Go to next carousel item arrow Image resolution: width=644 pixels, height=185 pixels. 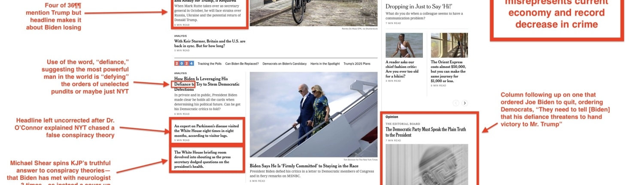pyautogui.click(x=465, y=103)
